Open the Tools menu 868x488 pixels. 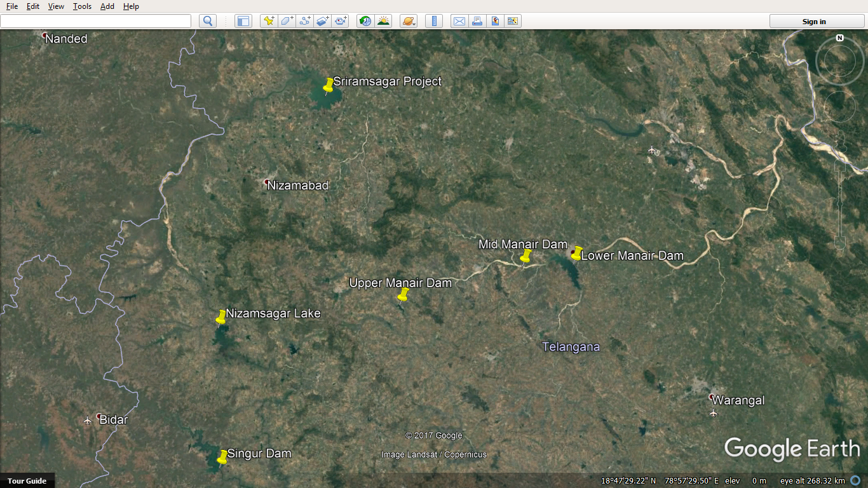click(81, 6)
